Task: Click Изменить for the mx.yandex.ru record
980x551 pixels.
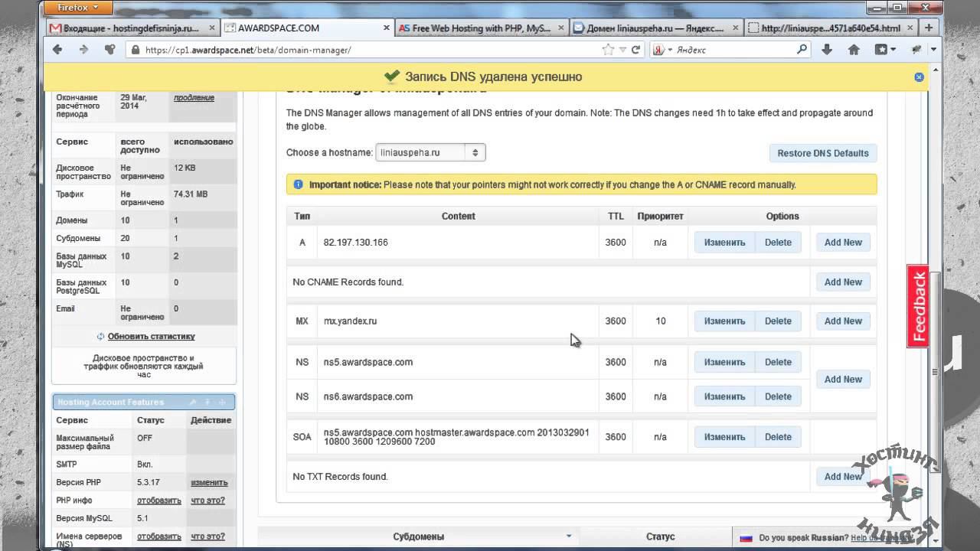Action: click(x=724, y=321)
